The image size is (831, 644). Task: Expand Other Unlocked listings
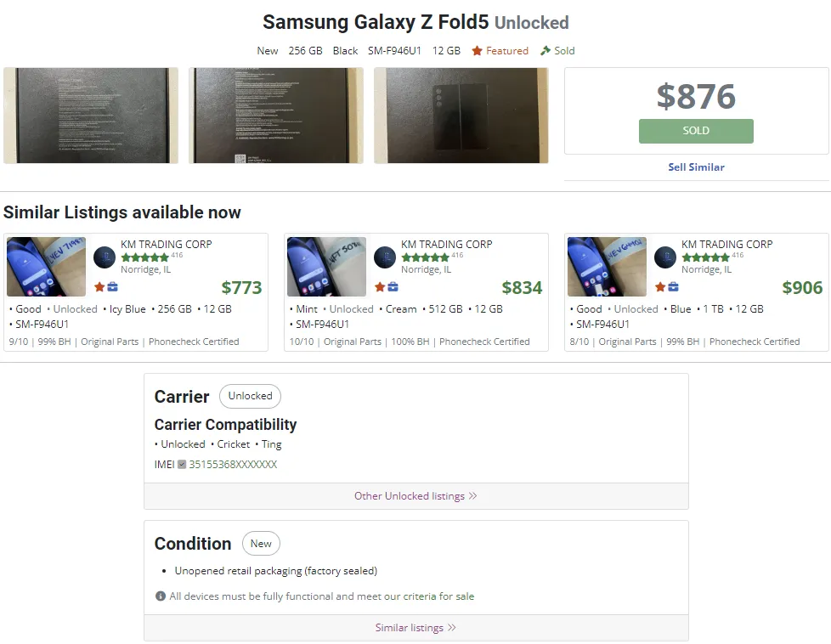[x=415, y=496]
